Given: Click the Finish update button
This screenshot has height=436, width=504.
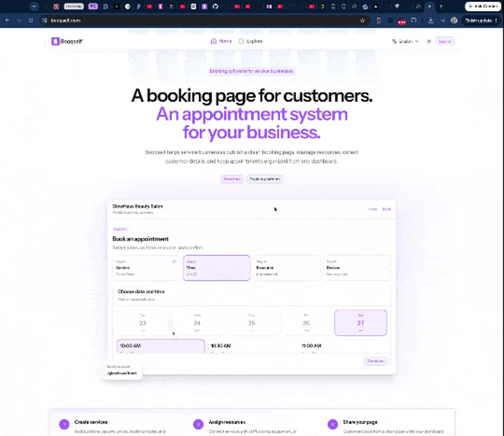Looking at the screenshot, I should pos(481,20).
